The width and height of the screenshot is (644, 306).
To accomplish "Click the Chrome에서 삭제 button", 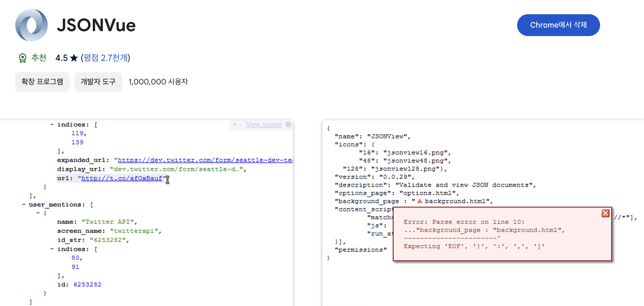I will (x=558, y=25).
